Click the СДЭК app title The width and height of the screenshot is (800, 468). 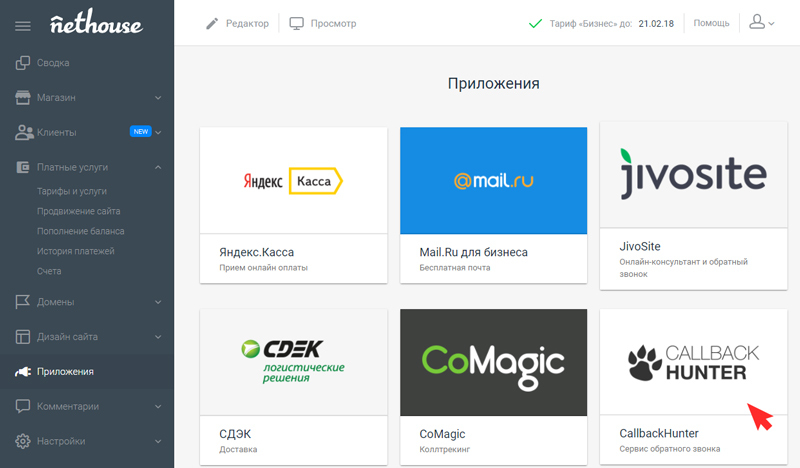click(235, 434)
